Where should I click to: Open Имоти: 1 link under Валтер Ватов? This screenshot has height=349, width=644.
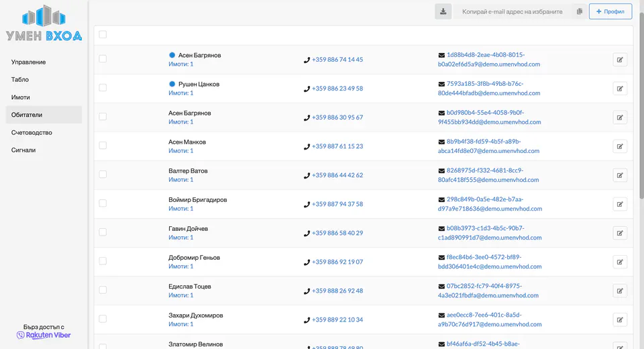pyautogui.click(x=180, y=180)
